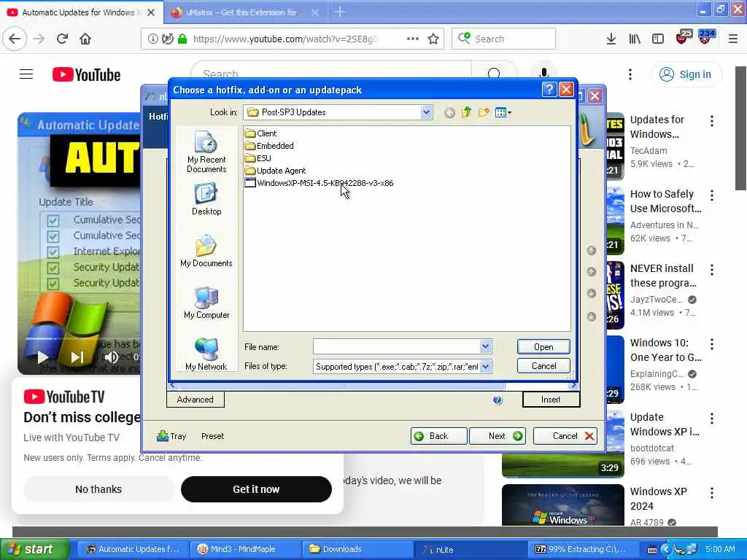Click nLite Back button

[438, 436]
